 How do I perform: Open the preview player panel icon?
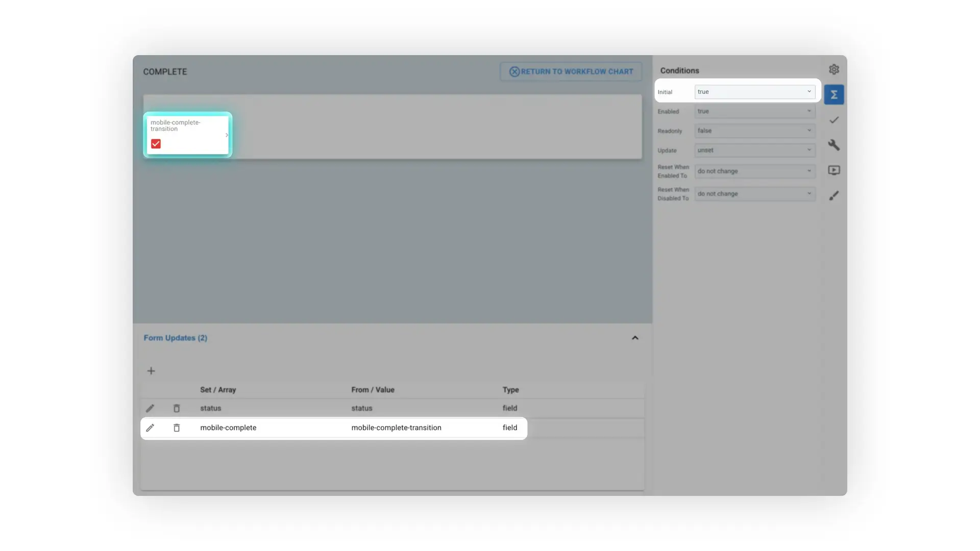point(834,170)
